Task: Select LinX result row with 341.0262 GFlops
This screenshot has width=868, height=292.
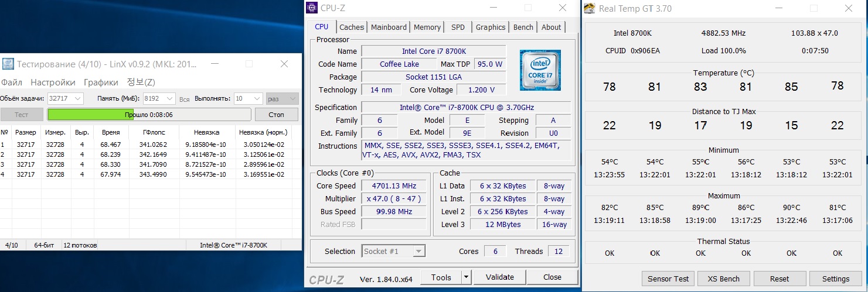Action: tap(150, 145)
